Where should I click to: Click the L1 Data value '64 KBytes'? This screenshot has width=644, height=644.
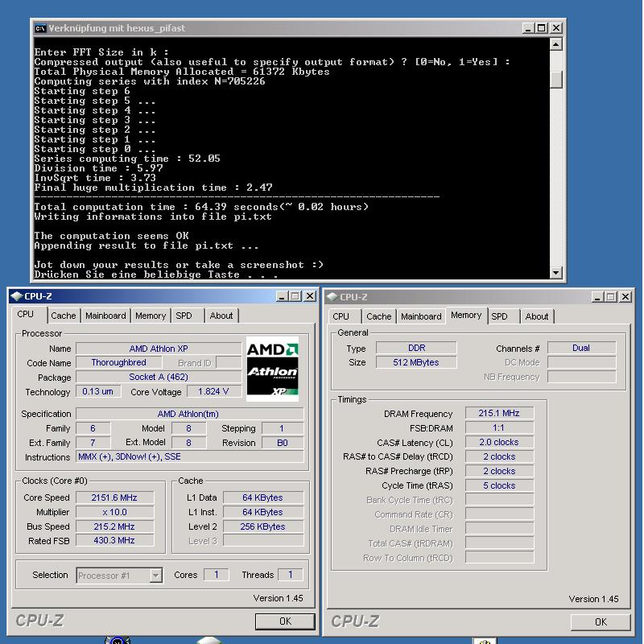[x=263, y=497]
